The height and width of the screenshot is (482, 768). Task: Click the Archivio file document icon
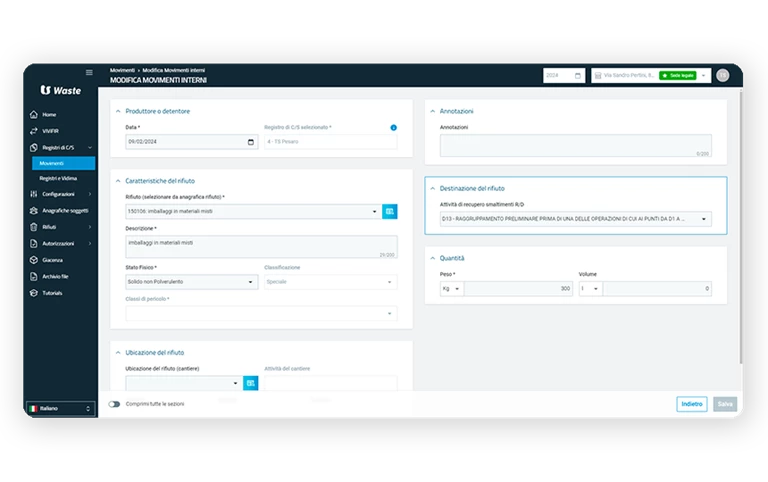click(34, 276)
